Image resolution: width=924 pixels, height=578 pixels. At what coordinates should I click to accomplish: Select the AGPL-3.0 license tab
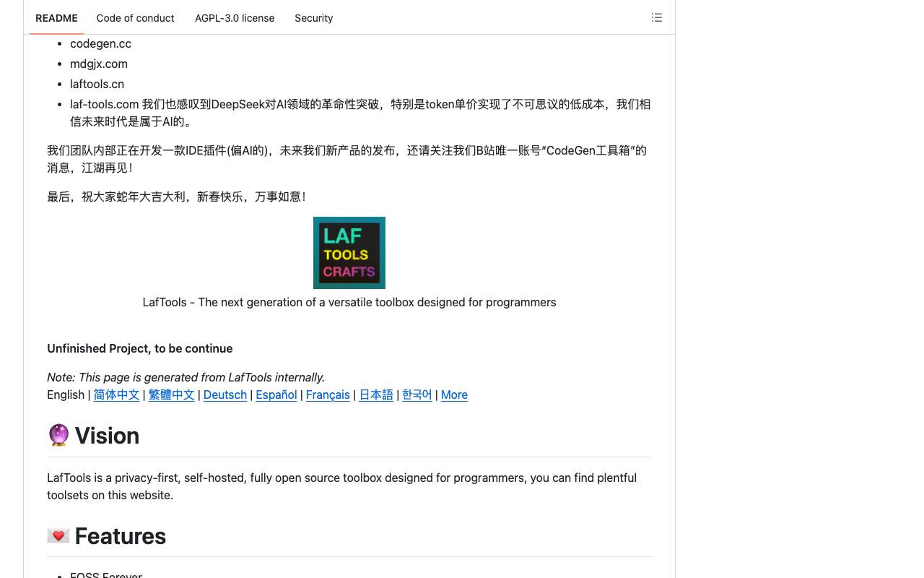click(235, 18)
